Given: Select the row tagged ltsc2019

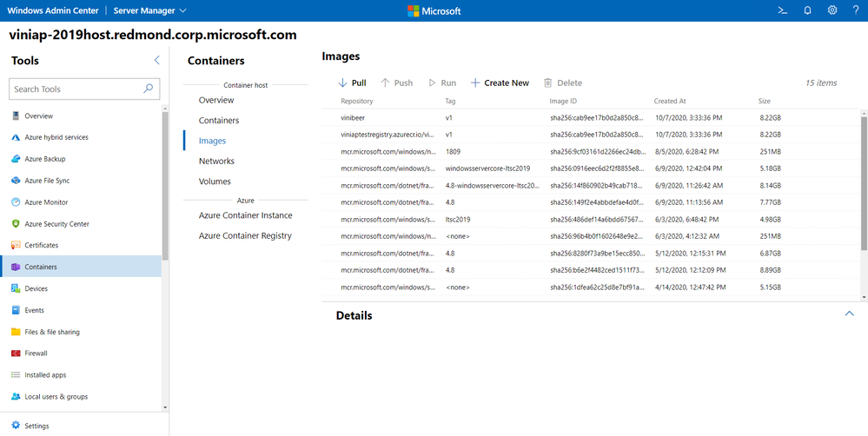Looking at the screenshot, I should [591, 219].
